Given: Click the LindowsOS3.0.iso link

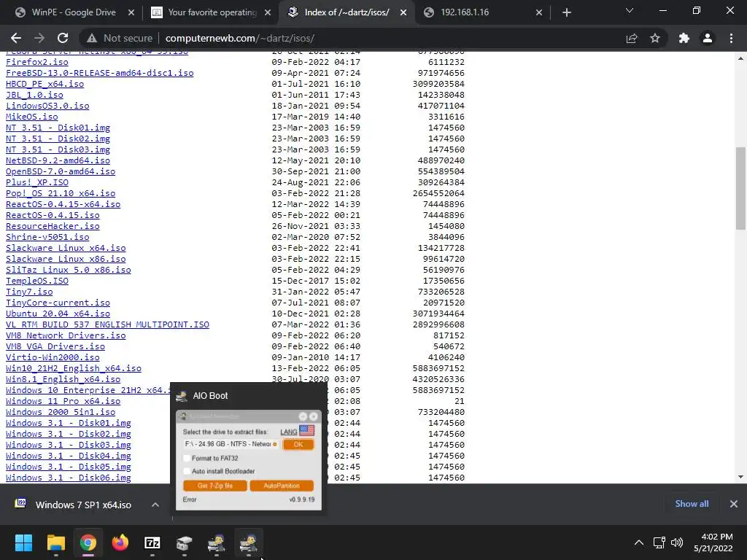Looking at the screenshot, I should click(47, 106).
